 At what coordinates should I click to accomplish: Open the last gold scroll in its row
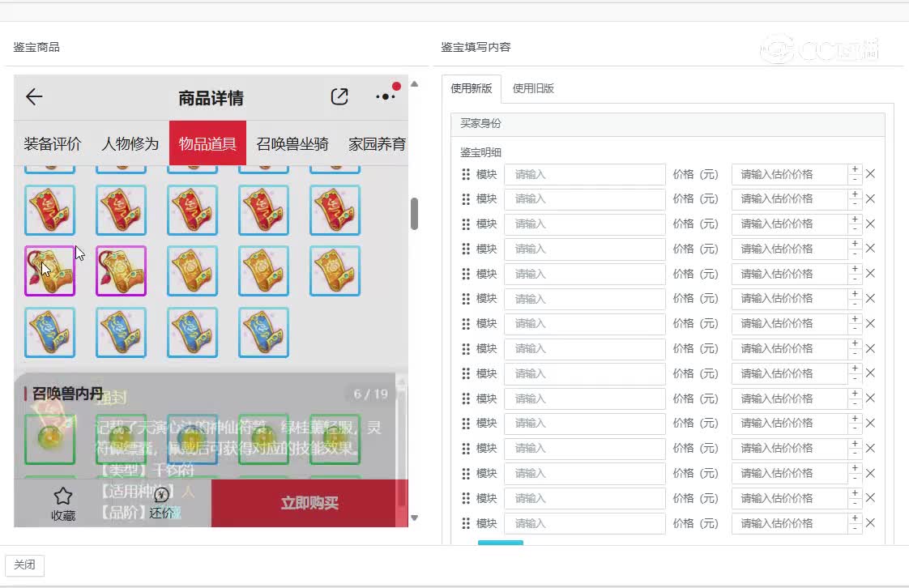(335, 271)
